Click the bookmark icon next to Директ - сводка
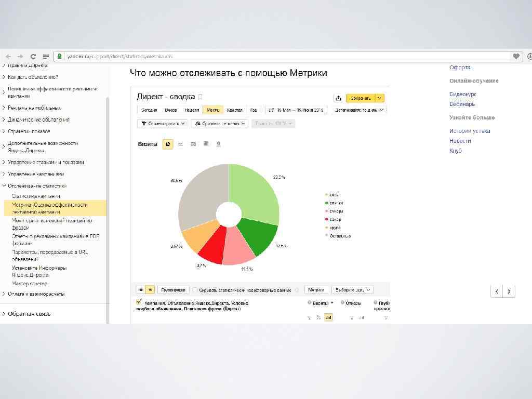 (x=200, y=97)
